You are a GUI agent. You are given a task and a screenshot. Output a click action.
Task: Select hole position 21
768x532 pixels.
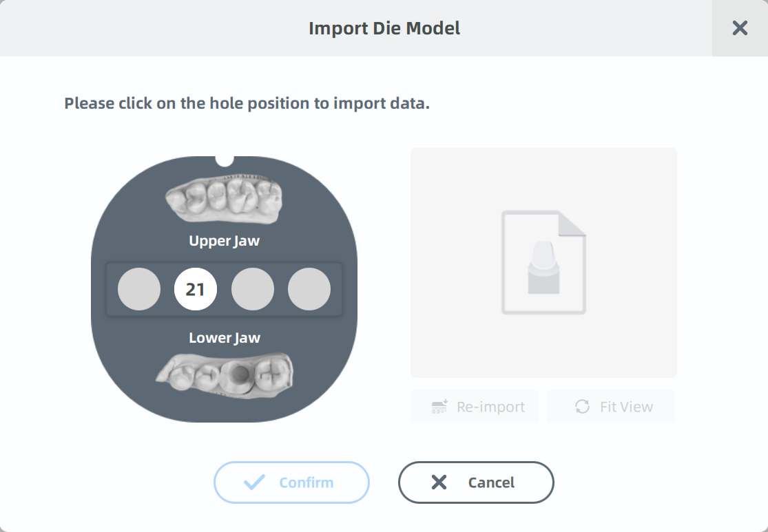point(196,289)
